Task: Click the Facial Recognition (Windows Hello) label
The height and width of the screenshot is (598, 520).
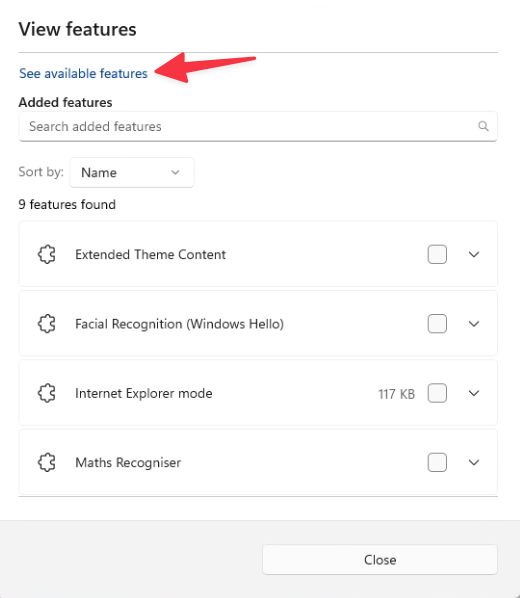Action: [179, 324]
